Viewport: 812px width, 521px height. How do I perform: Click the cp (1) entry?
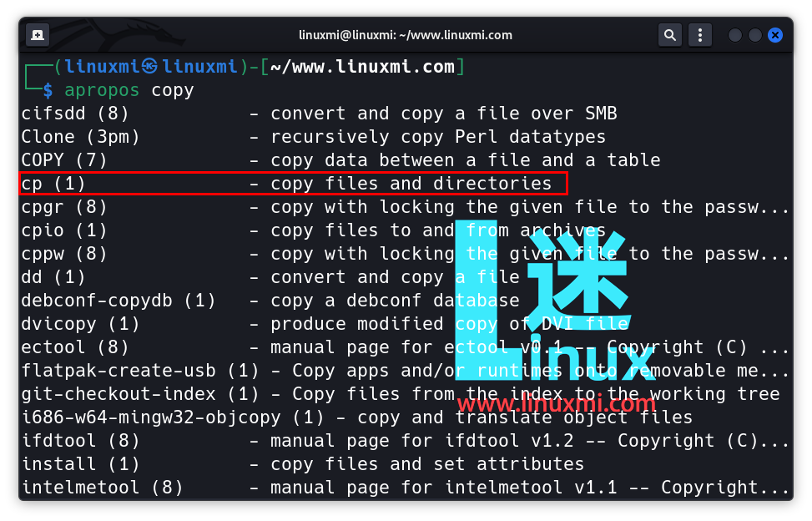(x=53, y=184)
